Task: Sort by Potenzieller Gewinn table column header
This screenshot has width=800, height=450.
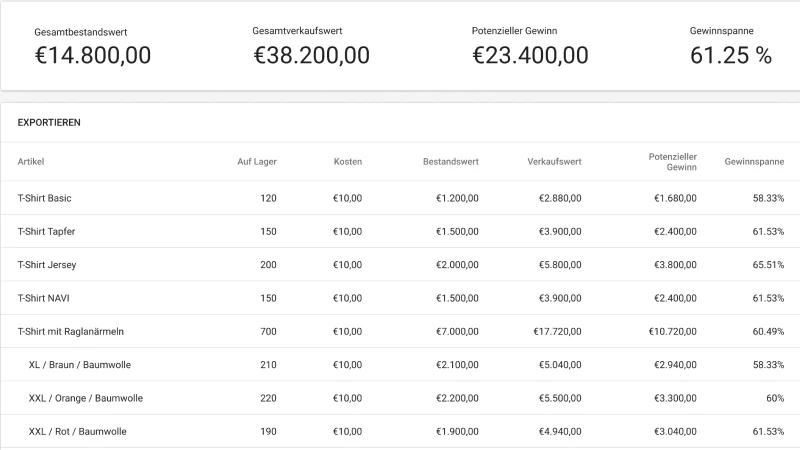Action: pos(671,161)
